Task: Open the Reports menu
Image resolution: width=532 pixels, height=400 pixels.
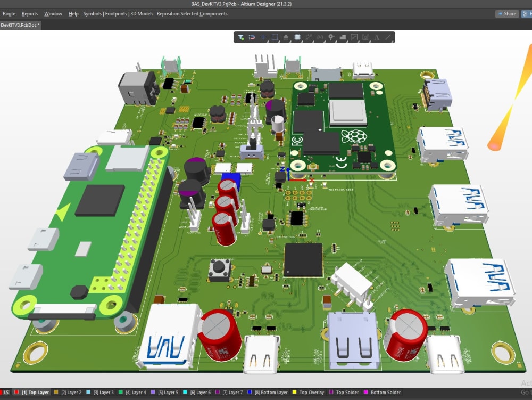Action: click(x=30, y=14)
